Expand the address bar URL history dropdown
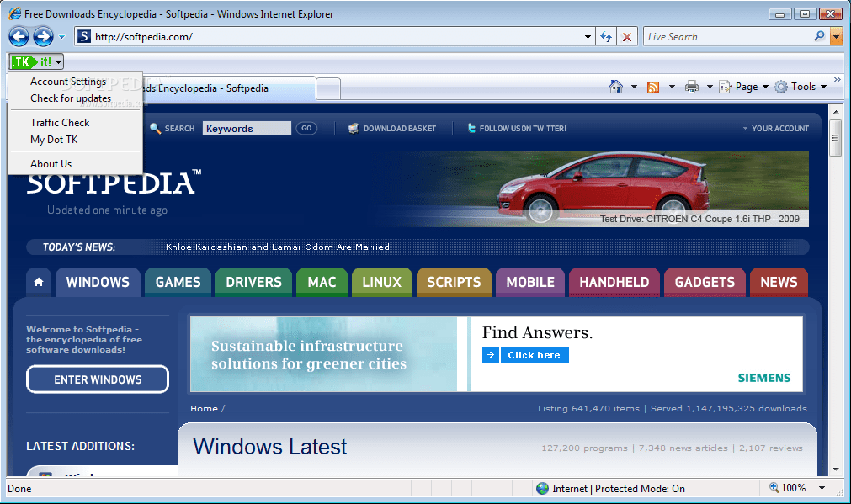 [588, 37]
